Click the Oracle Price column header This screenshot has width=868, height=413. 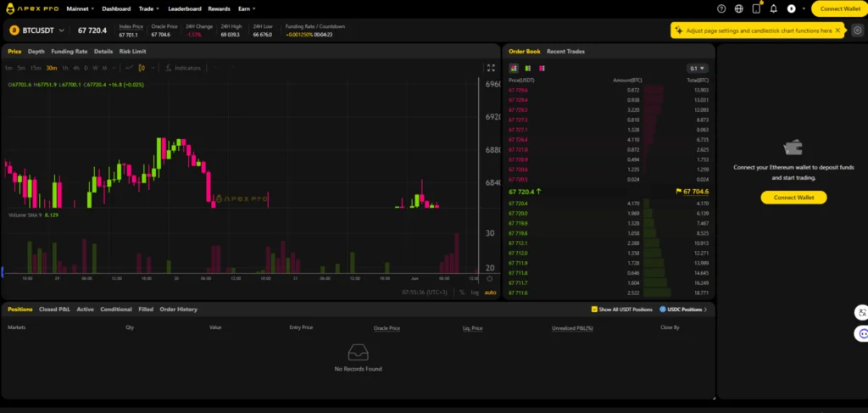coord(387,328)
